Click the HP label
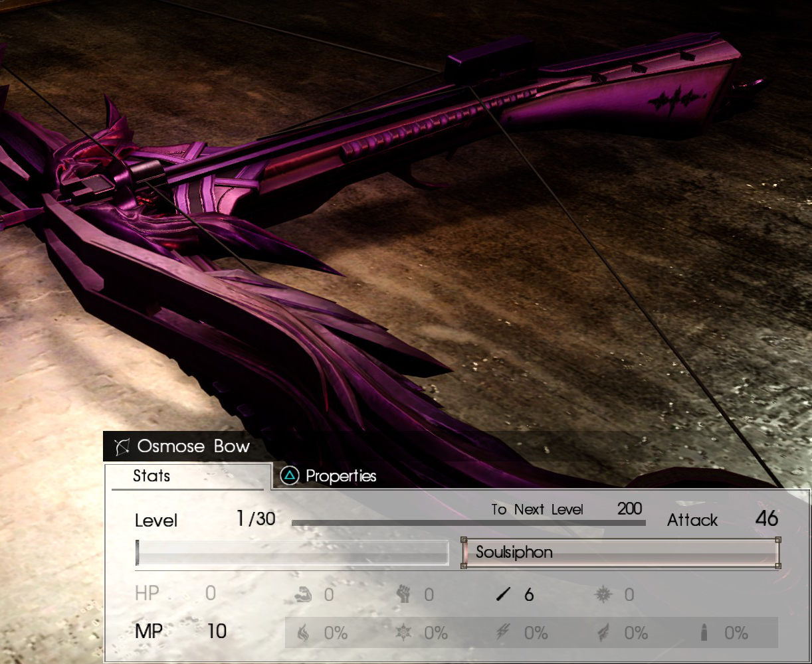This screenshot has width=812, height=664. pos(147,593)
